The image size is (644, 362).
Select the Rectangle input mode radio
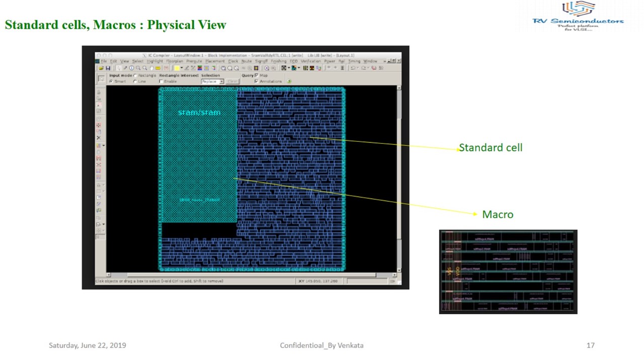pyautogui.click(x=135, y=75)
